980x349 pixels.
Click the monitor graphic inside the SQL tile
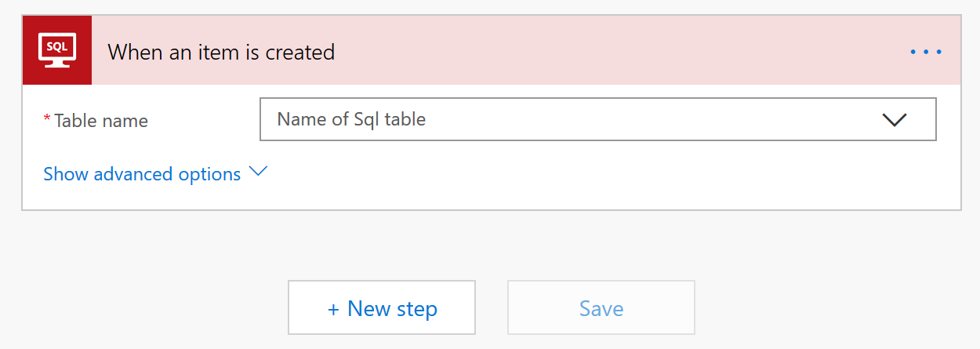pos(57,49)
